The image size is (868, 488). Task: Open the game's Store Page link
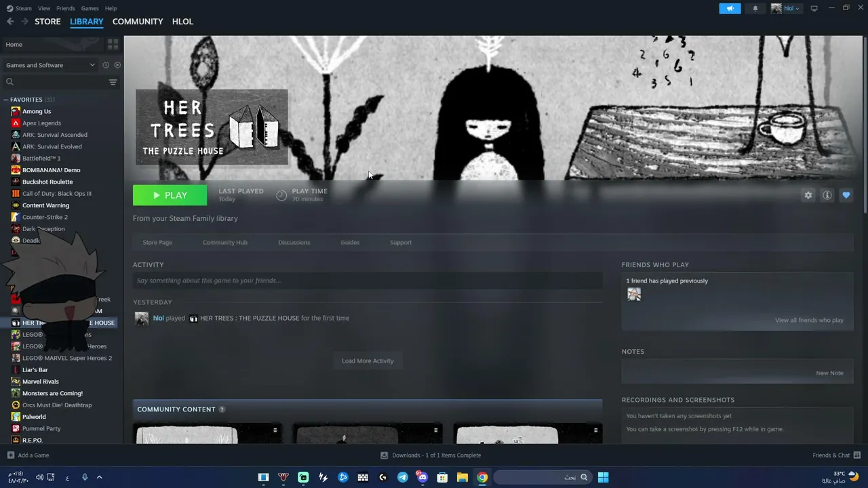pyautogui.click(x=157, y=242)
